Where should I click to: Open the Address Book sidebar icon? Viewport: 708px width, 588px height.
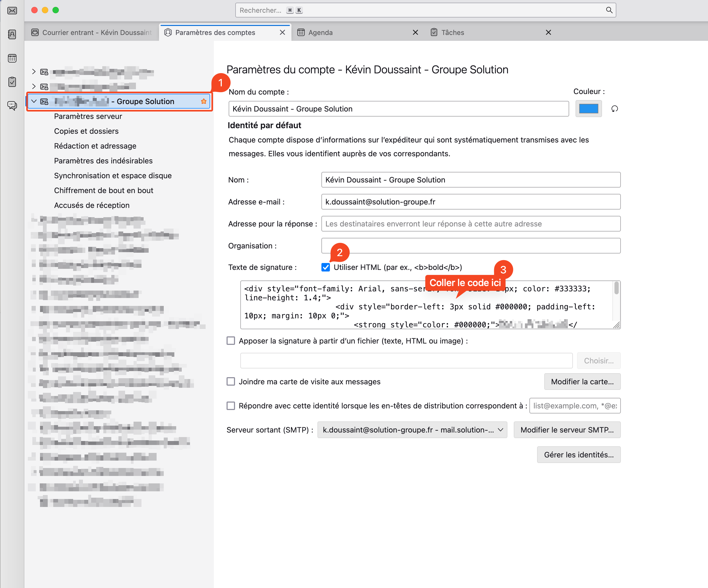12,34
